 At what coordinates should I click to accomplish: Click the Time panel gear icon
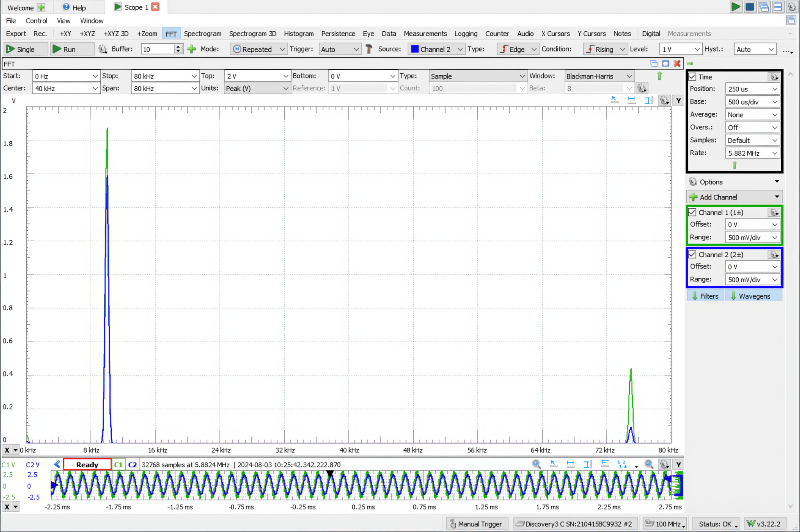pyautogui.click(x=774, y=77)
